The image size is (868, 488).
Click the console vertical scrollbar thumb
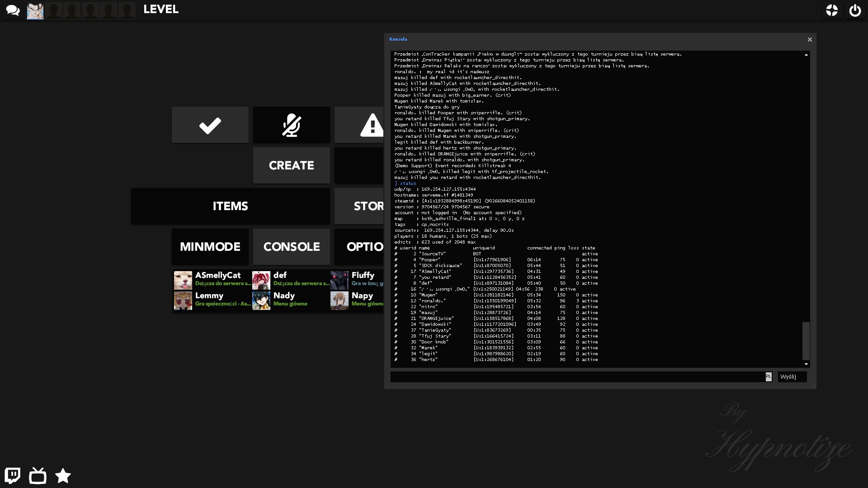click(806, 340)
